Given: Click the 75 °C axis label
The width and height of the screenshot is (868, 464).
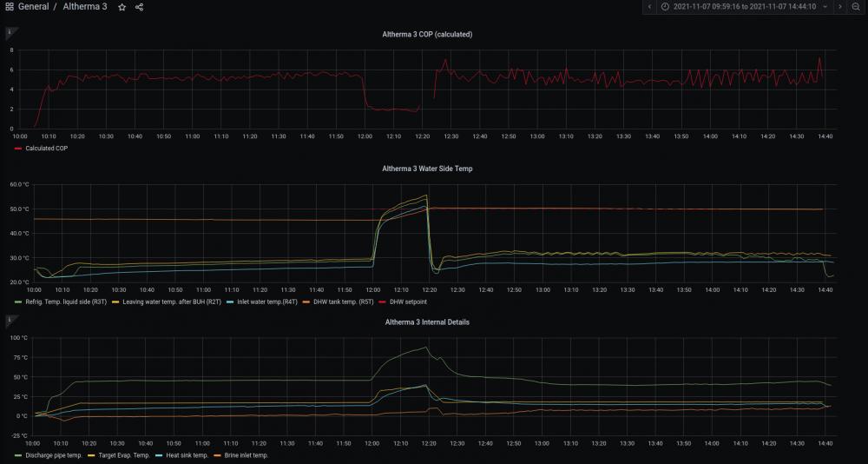Looking at the screenshot, I should 19,358.
